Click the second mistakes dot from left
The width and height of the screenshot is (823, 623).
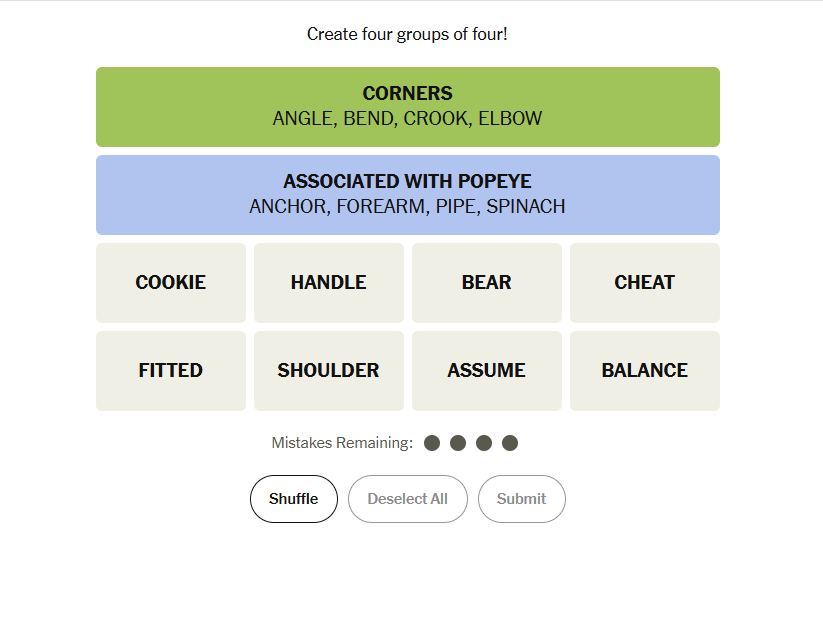coord(458,443)
